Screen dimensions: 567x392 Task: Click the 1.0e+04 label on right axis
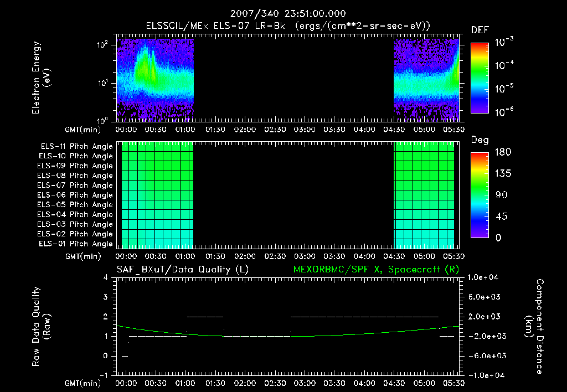(x=483, y=278)
